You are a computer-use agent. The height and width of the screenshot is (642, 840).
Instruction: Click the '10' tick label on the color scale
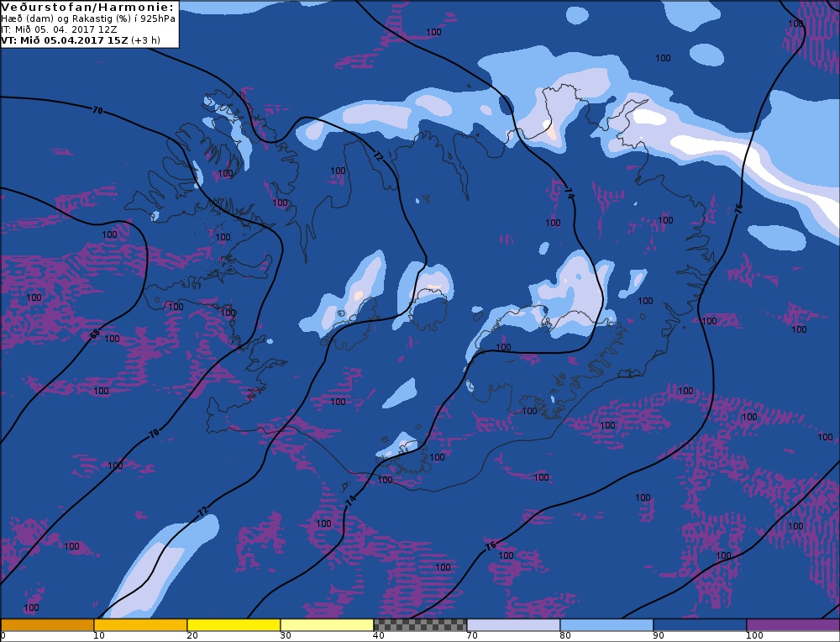tap(98, 636)
